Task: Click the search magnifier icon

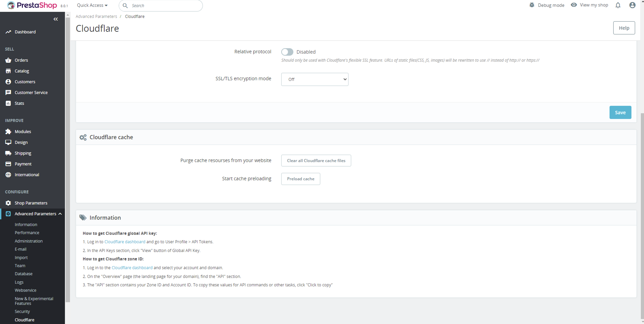Action: pos(125,5)
